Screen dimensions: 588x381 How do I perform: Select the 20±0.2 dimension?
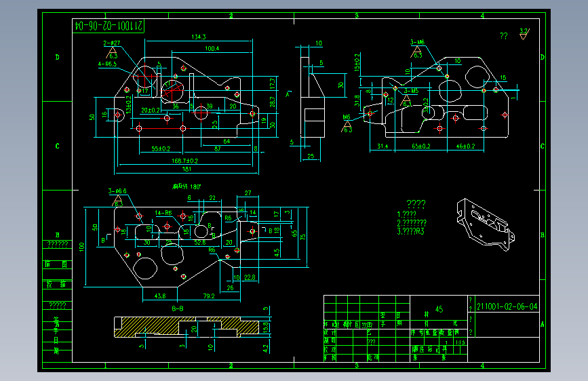[x=151, y=111]
